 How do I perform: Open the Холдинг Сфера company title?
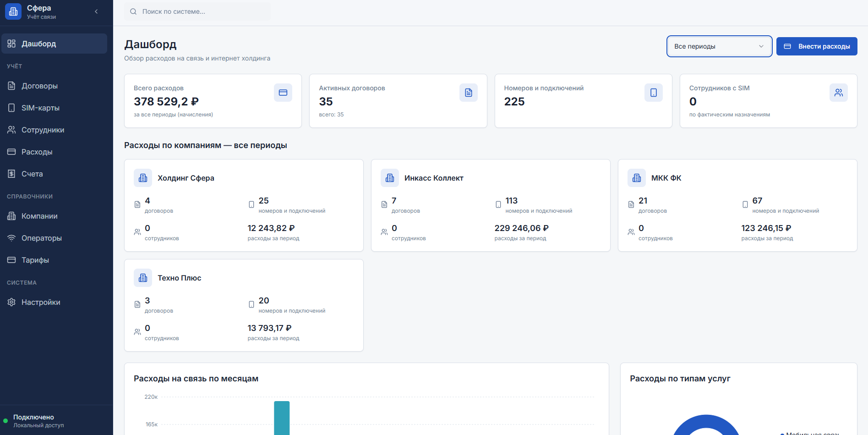click(x=186, y=178)
